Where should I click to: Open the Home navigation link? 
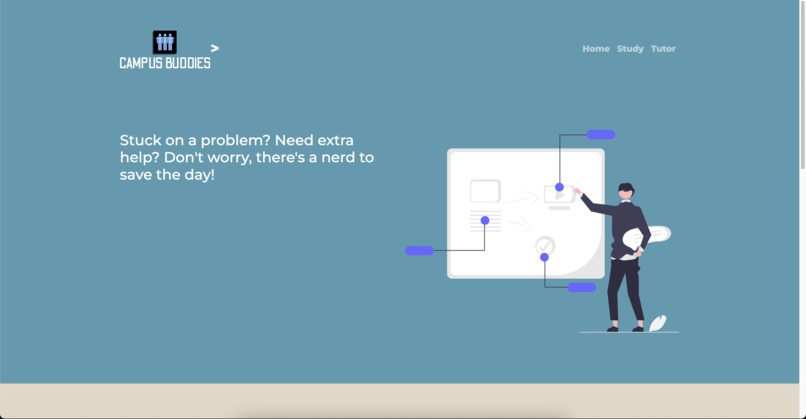tap(596, 49)
